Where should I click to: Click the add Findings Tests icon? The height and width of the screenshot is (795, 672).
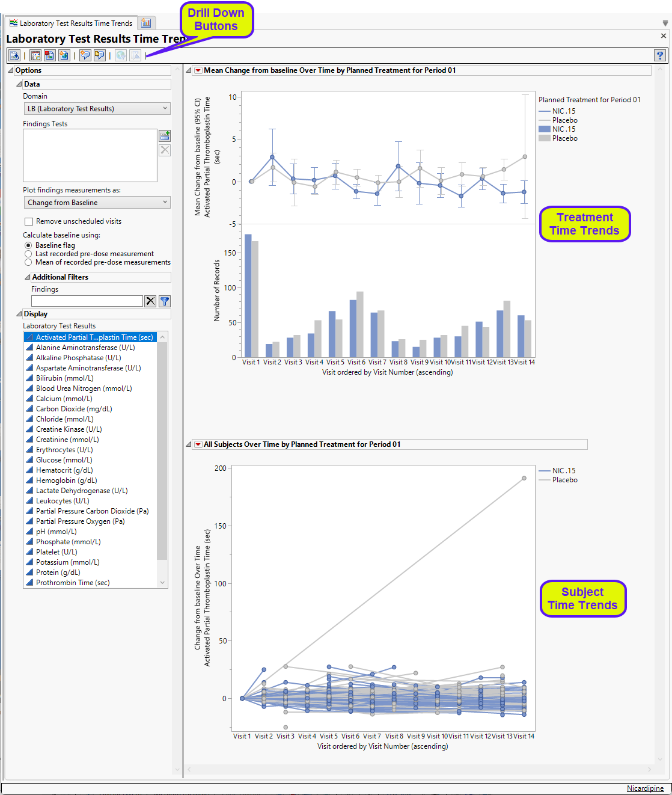point(165,135)
